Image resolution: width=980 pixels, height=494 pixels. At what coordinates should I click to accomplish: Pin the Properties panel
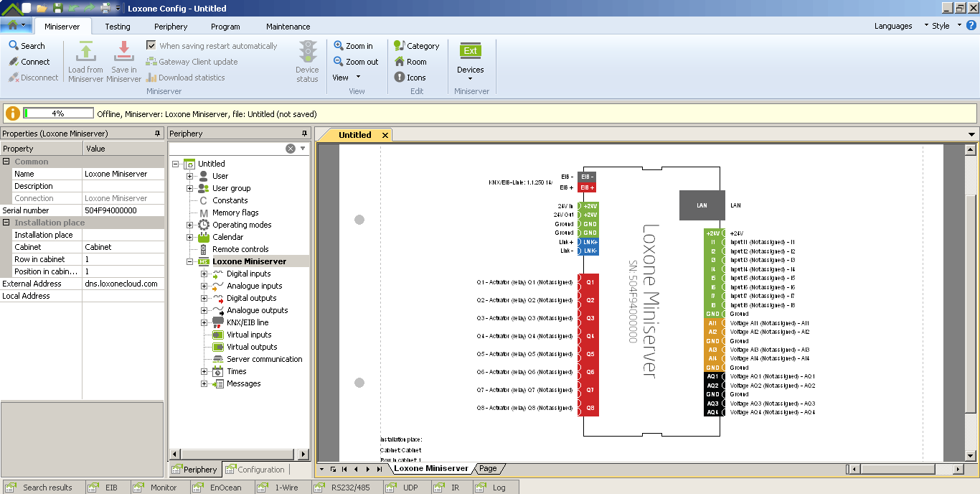157,134
